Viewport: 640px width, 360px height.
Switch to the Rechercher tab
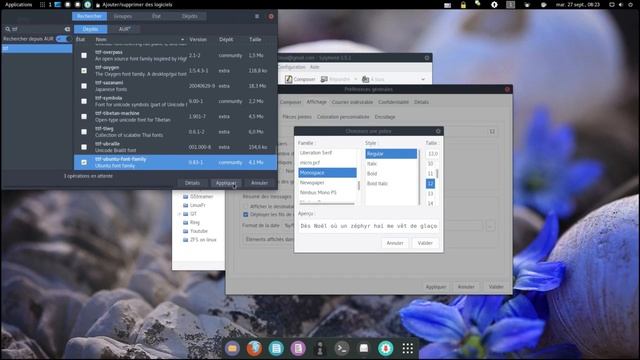[x=89, y=16]
